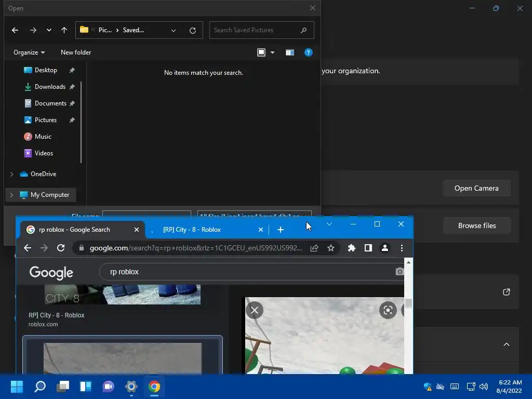This screenshot has width=532, height=399.
Task: Open the RP] City - 8 - Roblox result
Action: [56, 315]
